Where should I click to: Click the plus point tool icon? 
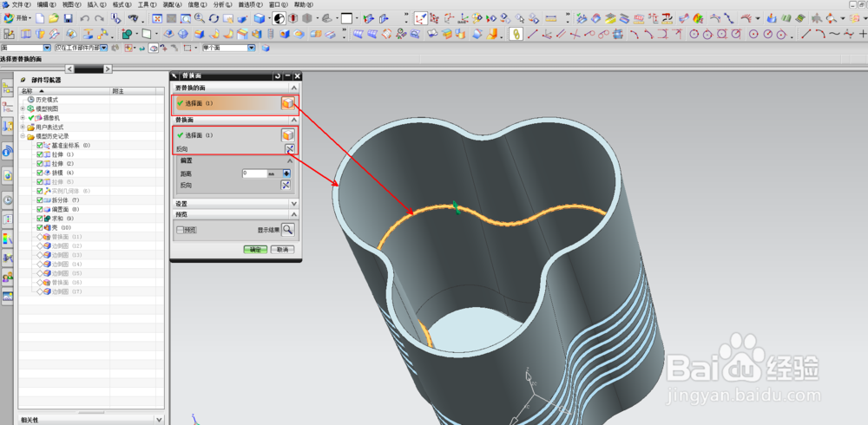(863, 35)
